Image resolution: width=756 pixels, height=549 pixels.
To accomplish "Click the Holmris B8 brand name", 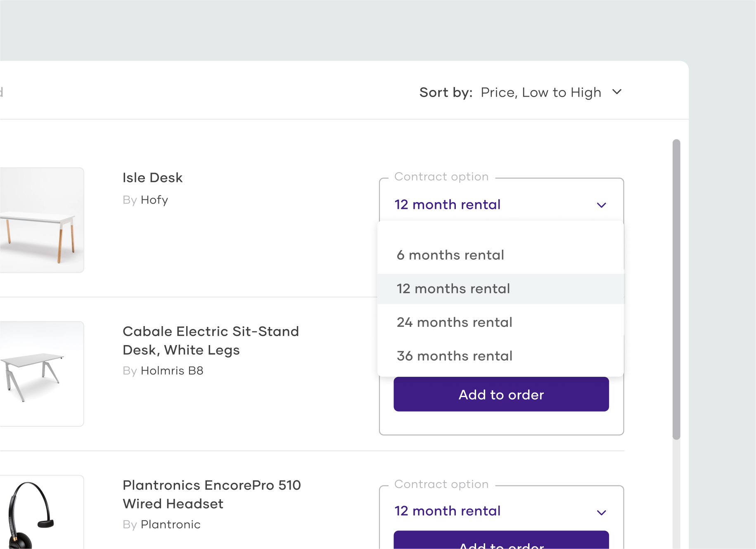I will click(172, 371).
